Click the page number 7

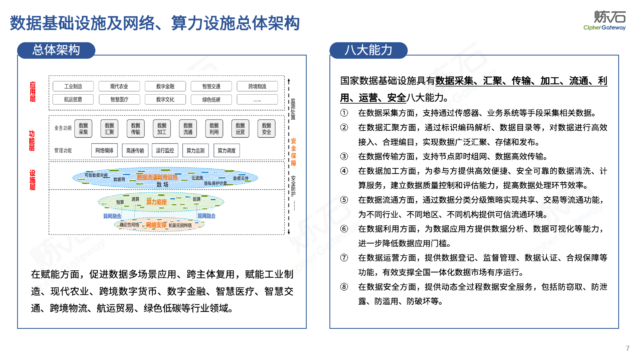tap(628, 348)
